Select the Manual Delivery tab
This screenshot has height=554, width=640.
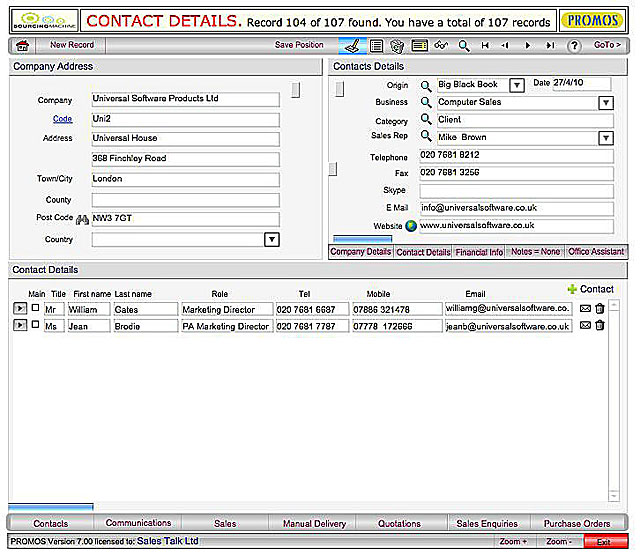click(x=314, y=524)
